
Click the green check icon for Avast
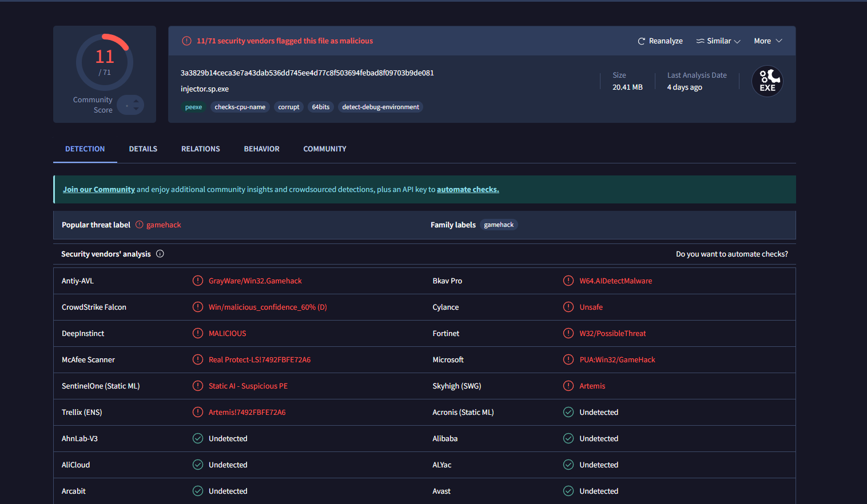pyautogui.click(x=568, y=491)
